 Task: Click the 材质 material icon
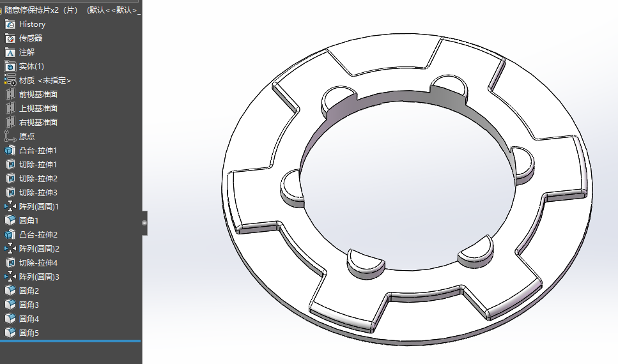[x=10, y=80]
